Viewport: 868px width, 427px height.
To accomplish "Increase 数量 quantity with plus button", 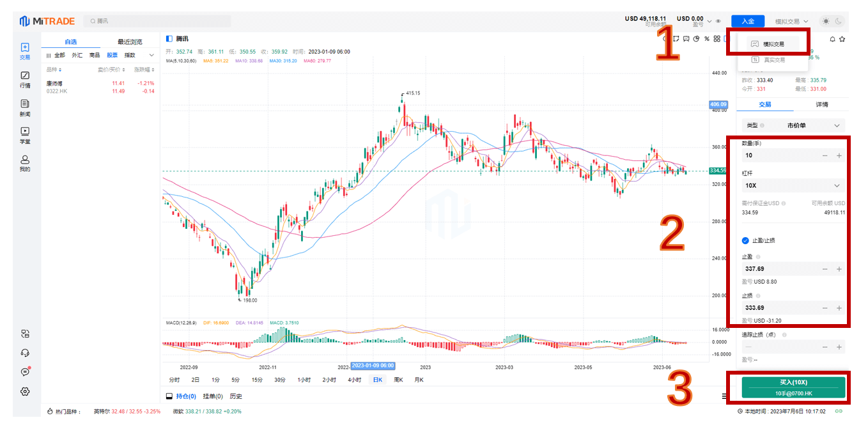I will pyautogui.click(x=839, y=155).
